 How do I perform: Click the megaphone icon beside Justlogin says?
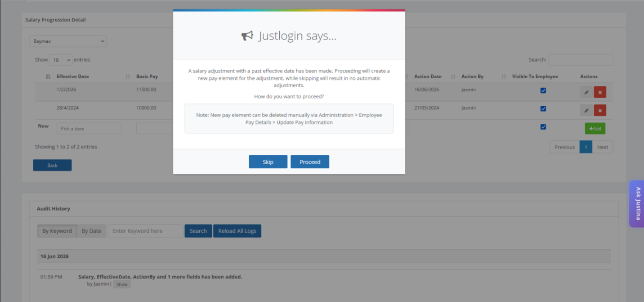[x=247, y=36]
